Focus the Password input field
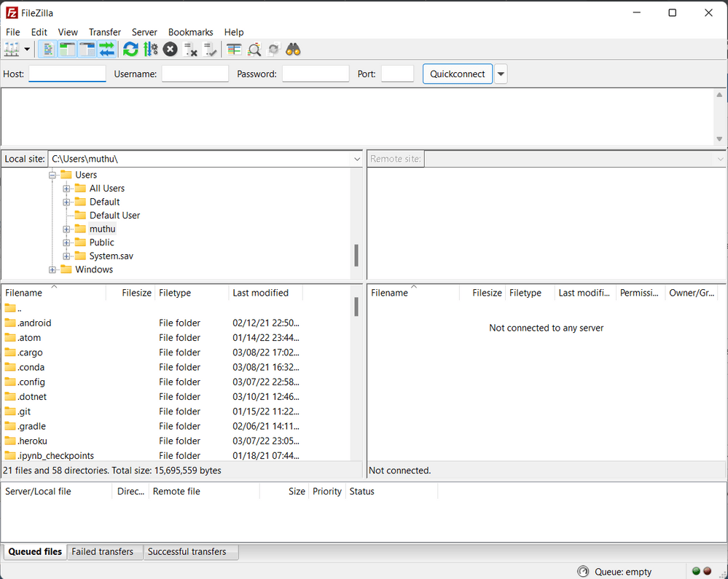The image size is (728, 579). (x=316, y=74)
